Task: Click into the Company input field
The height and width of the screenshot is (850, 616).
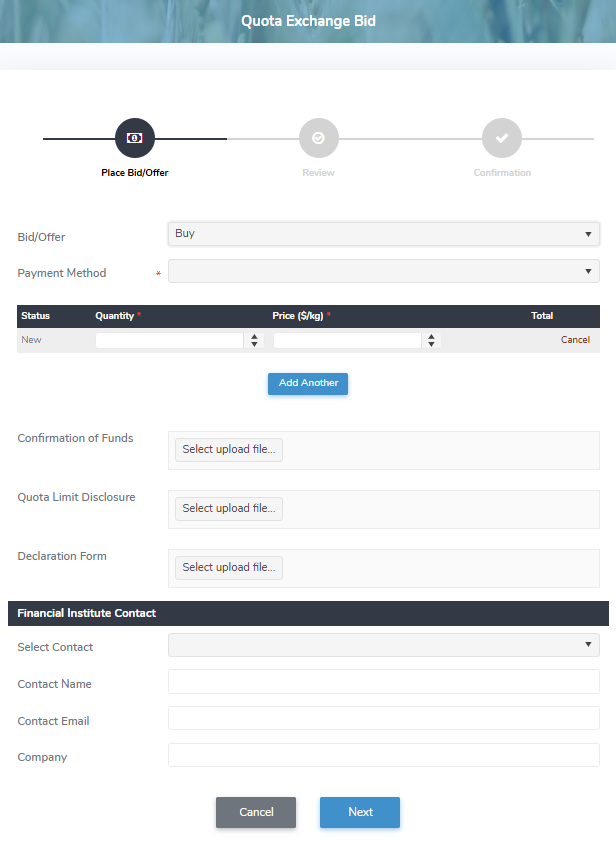Action: point(383,756)
